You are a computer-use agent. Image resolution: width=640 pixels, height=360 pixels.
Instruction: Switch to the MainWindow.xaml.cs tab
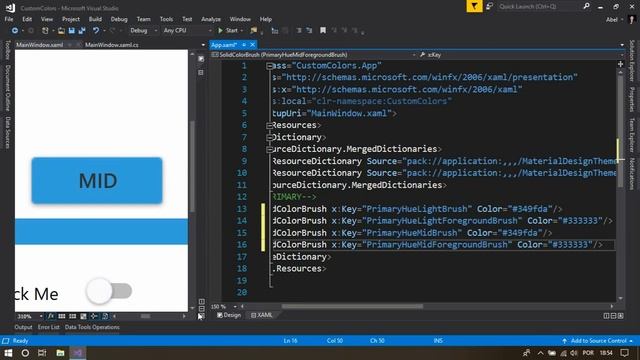click(111, 45)
